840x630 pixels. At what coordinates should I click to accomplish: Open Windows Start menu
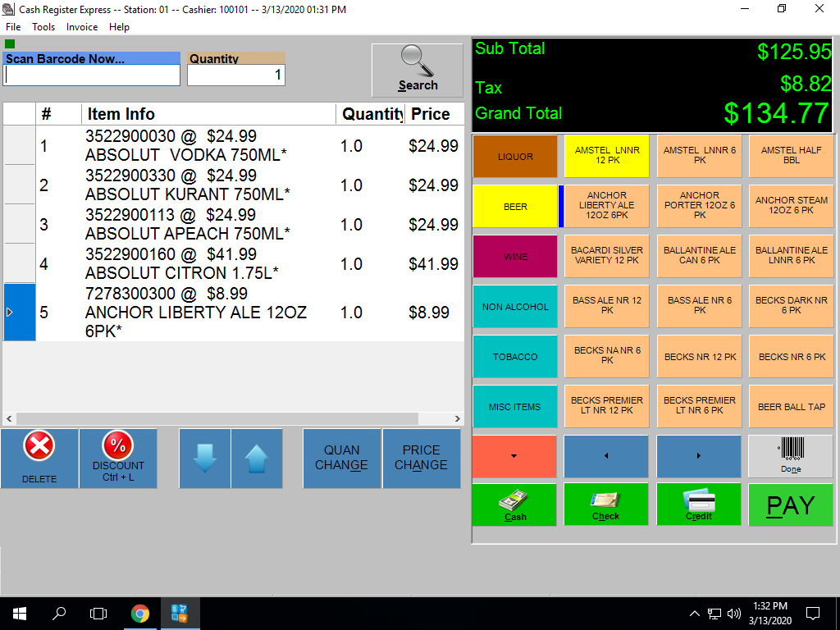coord(20,614)
